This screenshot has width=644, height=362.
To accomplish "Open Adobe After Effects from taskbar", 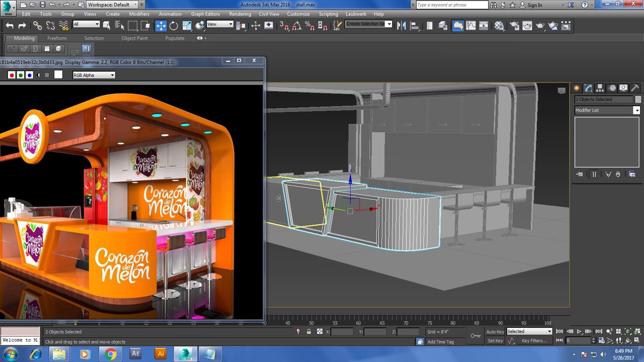I will pyautogui.click(x=135, y=354).
